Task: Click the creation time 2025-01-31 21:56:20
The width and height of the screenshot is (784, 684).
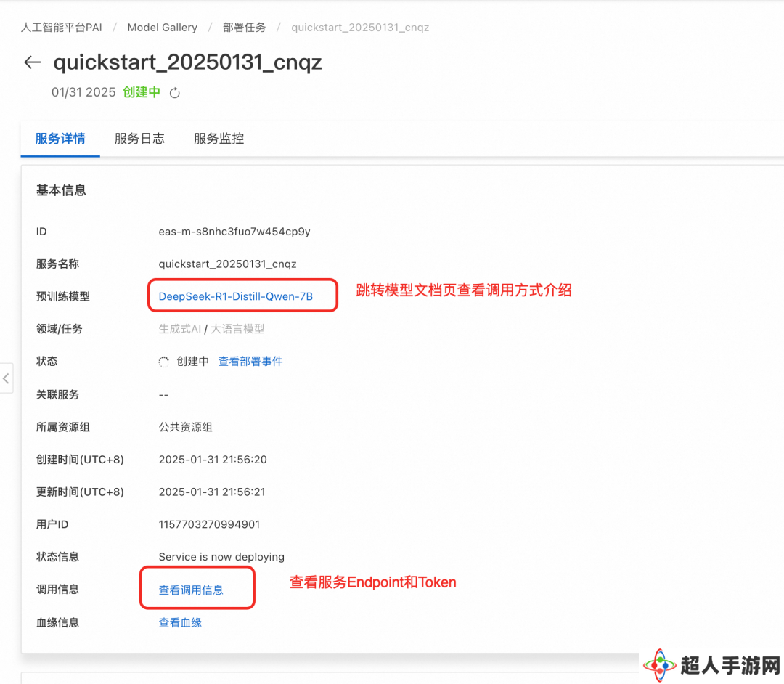Action: (x=213, y=460)
